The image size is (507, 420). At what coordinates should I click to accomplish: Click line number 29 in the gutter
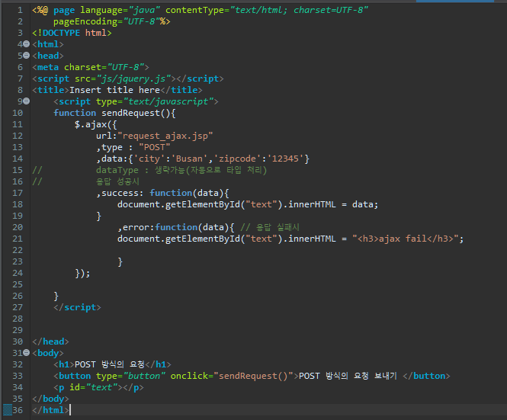(18, 330)
